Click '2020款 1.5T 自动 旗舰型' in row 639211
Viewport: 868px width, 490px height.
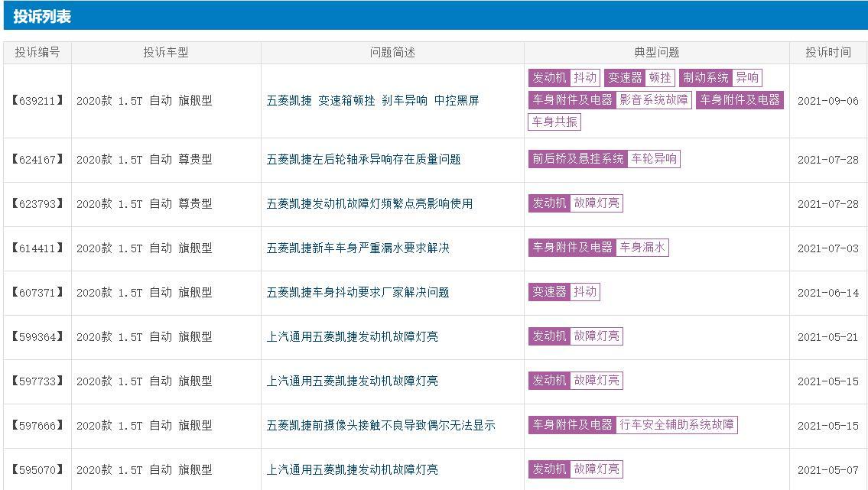pyautogui.click(x=144, y=101)
